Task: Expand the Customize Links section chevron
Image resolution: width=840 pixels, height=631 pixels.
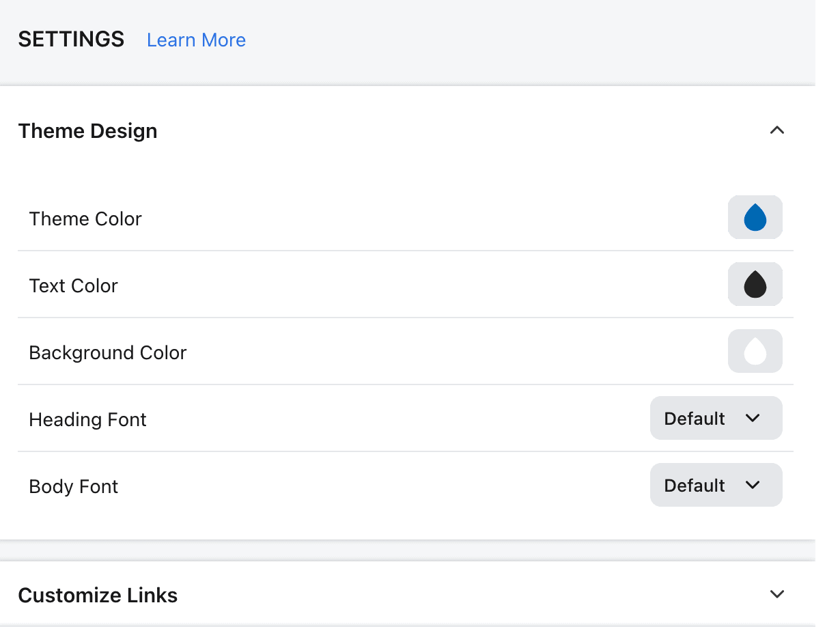Action: 776,594
